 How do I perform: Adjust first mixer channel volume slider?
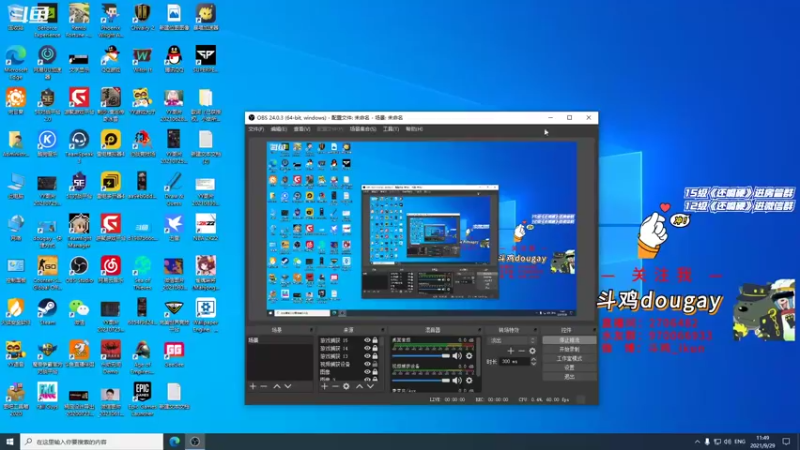tap(421, 356)
